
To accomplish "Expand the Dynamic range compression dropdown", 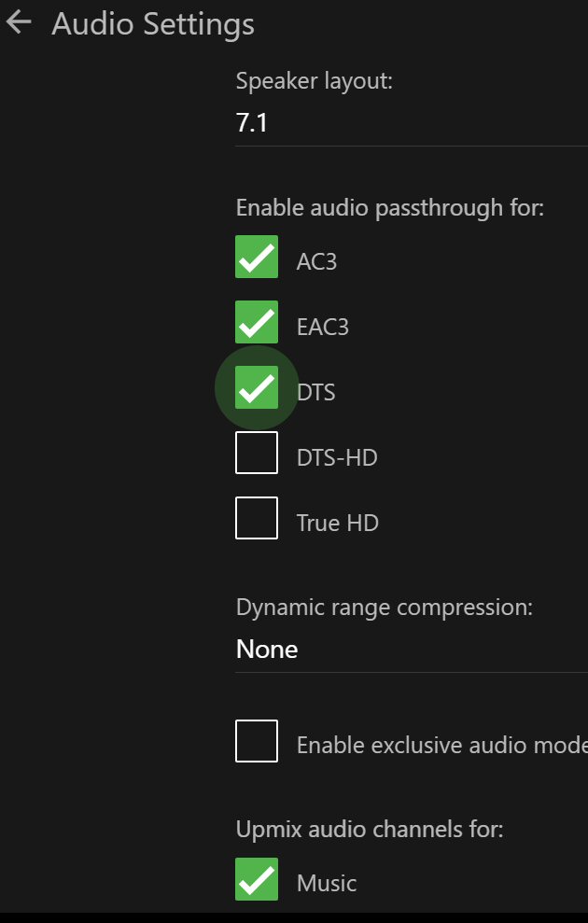I will 411,650.
